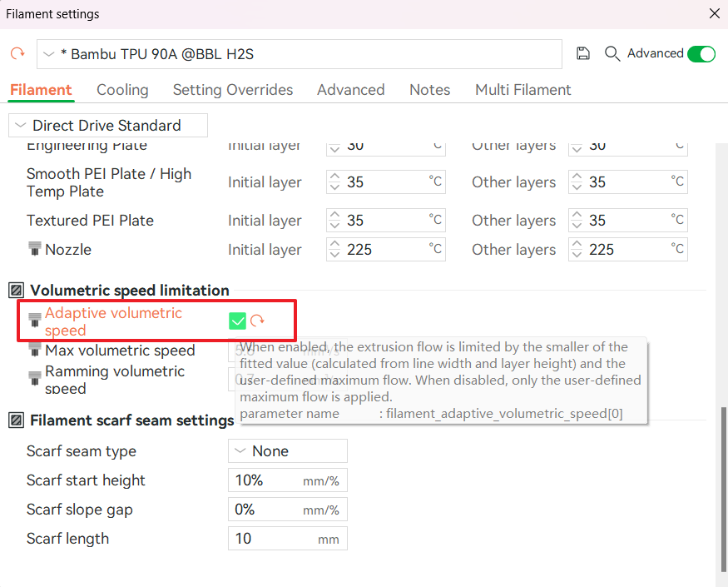The image size is (728, 587).
Task: Increase Textured PEI Plate other layers temperature
Action: 577,215
